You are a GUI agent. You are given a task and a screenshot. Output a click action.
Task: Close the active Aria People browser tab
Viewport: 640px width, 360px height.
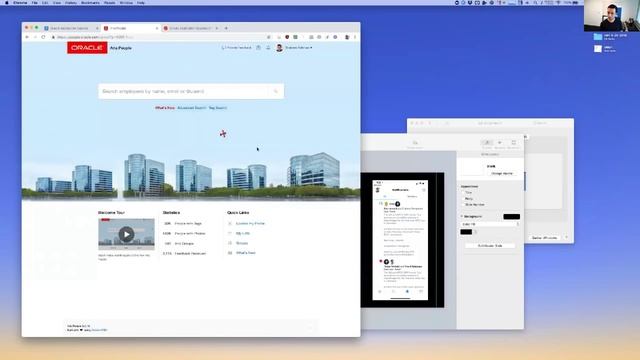(157, 28)
